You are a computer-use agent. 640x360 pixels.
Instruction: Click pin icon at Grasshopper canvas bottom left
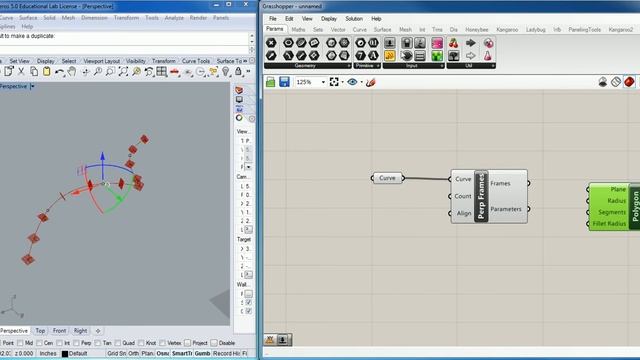click(283, 340)
